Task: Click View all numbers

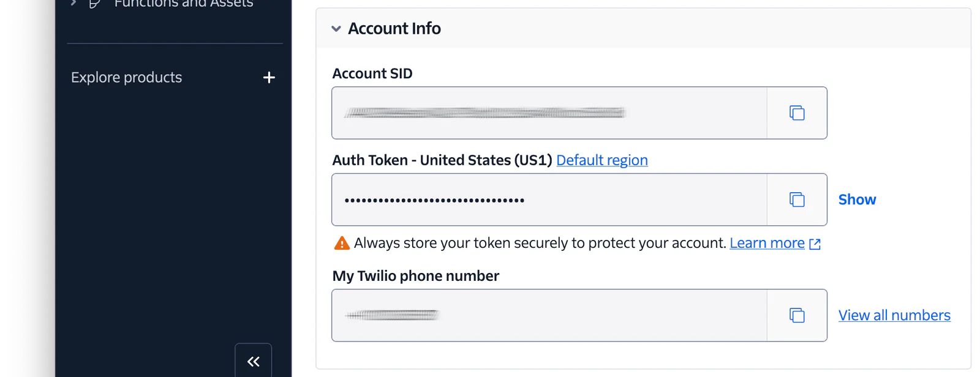Action: pos(894,315)
